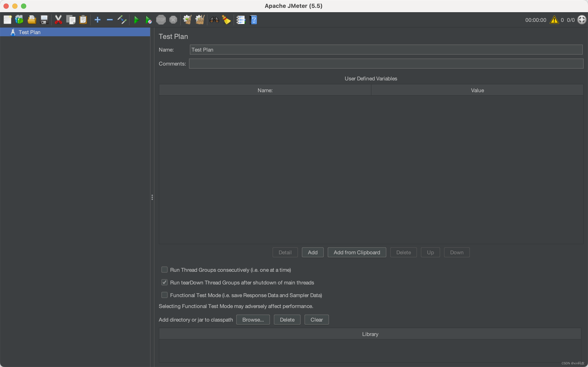Expand all tree nodes
Screen dimensions: 588x367
click(x=97, y=20)
